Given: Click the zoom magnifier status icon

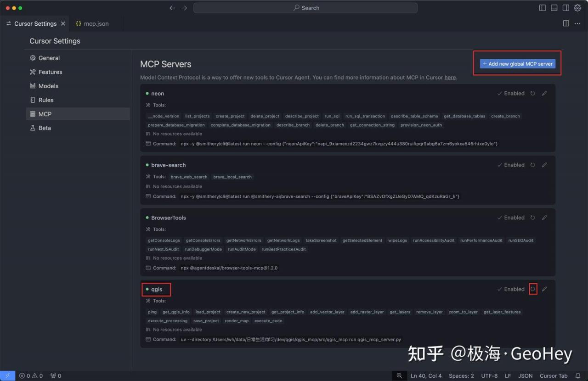Looking at the screenshot, I should (399, 375).
